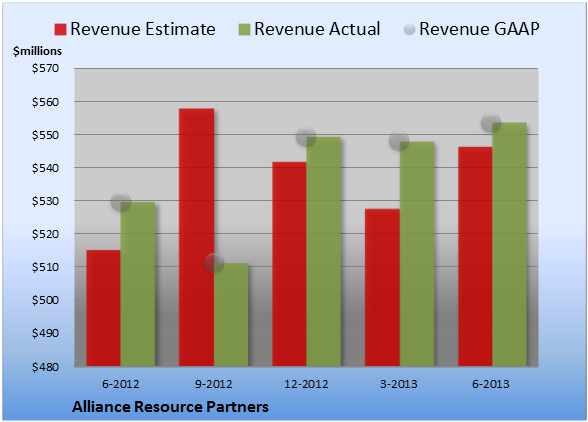Click the GAAP marker for 6-2013

click(491, 123)
